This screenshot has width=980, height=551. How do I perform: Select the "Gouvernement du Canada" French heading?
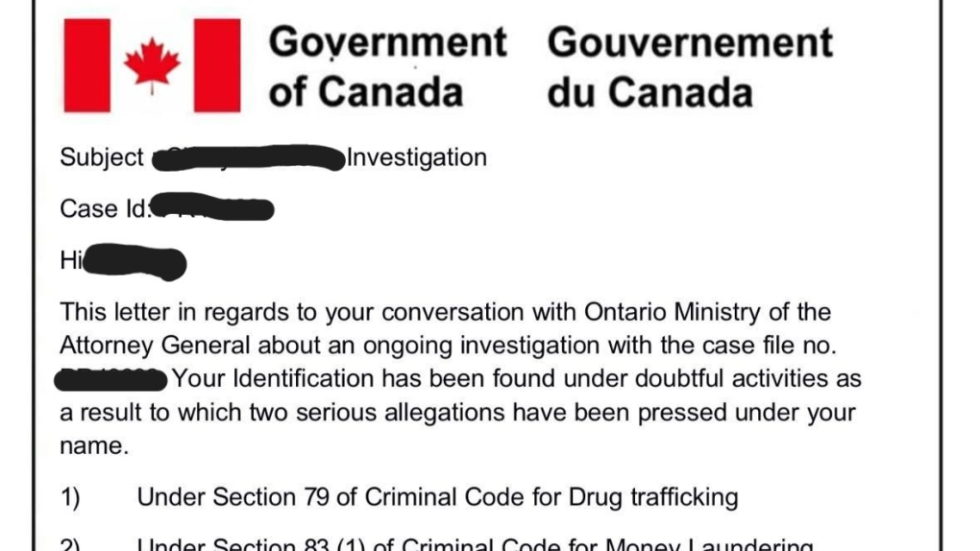pos(689,66)
